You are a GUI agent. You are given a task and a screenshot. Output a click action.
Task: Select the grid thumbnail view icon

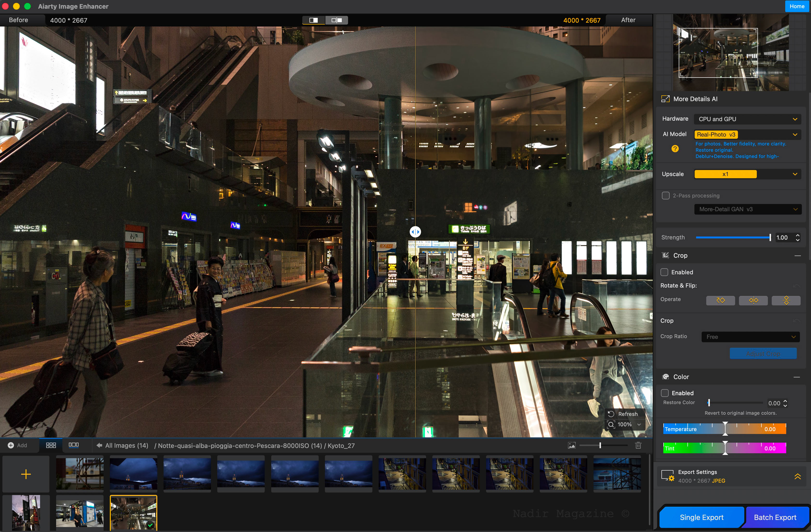coord(51,445)
